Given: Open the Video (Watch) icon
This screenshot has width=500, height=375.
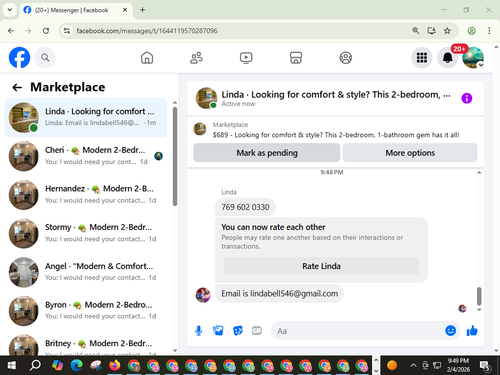Looking at the screenshot, I should 246,58.
